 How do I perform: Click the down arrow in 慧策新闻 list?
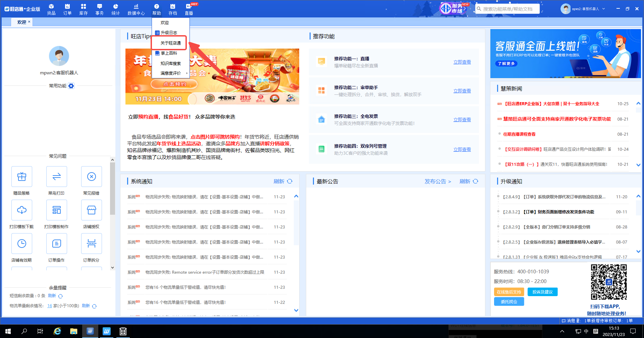tap(638, 165)
